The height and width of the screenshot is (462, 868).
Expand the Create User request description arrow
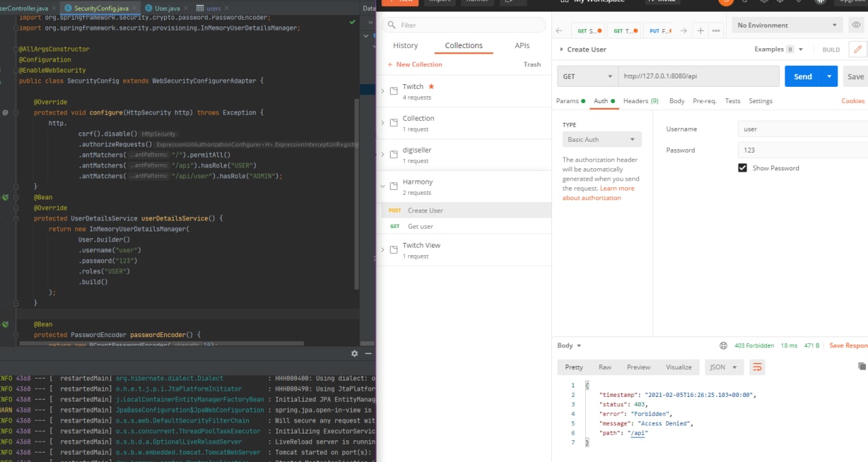pos(562,50)
